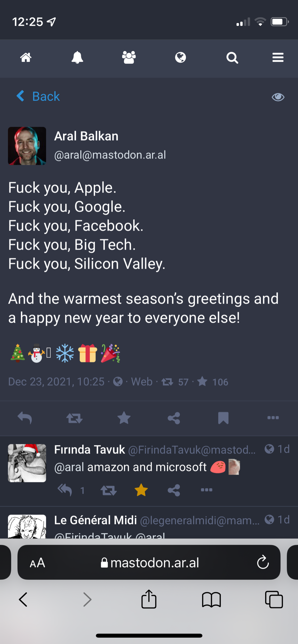Open more options on Fırında Tavuk's reply
This screenshot has height=644, width=298.
206,490
